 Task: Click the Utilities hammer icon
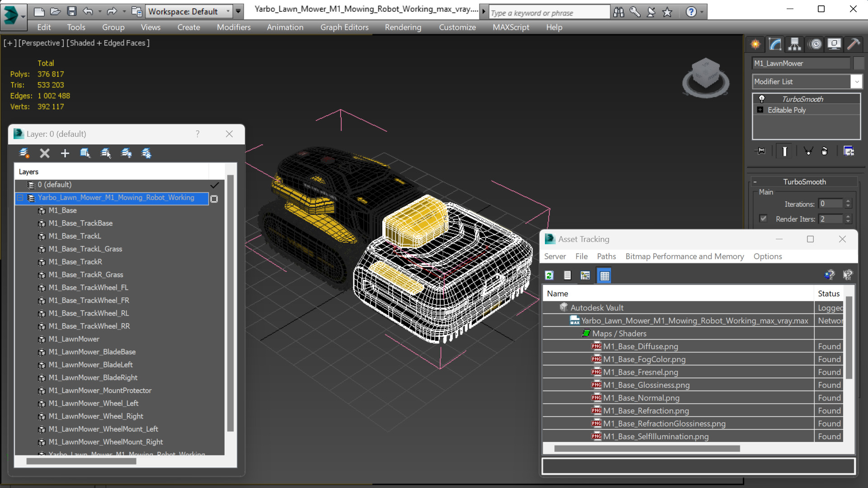pos(854,44)
